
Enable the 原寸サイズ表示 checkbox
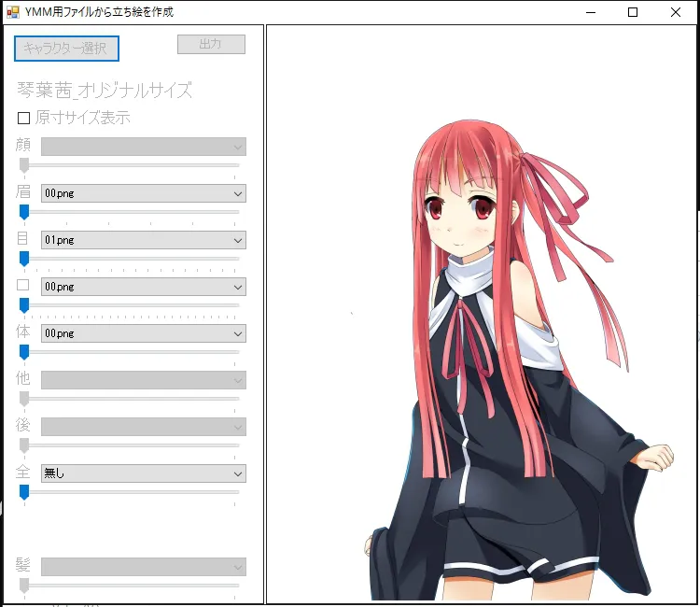click(x=23, y=119)
